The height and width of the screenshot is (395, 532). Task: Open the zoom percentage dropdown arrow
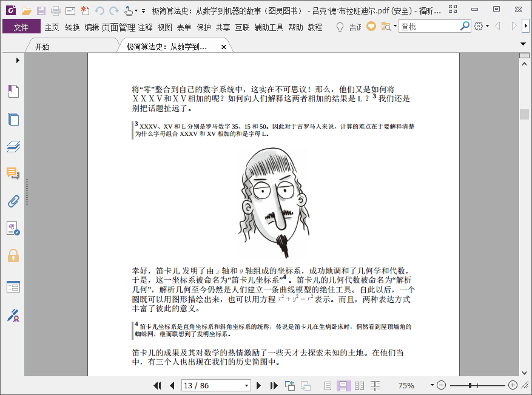[x=432, y=385]
